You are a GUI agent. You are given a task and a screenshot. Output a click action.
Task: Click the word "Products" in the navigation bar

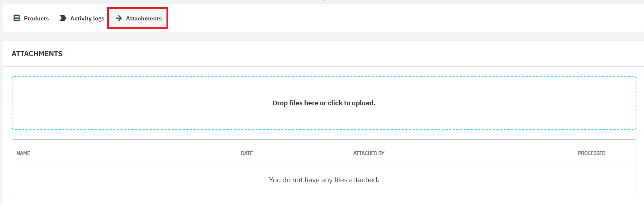[x=37, y=18]
